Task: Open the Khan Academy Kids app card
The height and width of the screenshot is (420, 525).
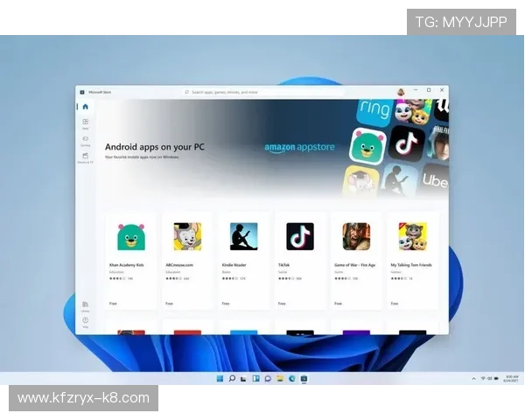Action: (131, 260)
